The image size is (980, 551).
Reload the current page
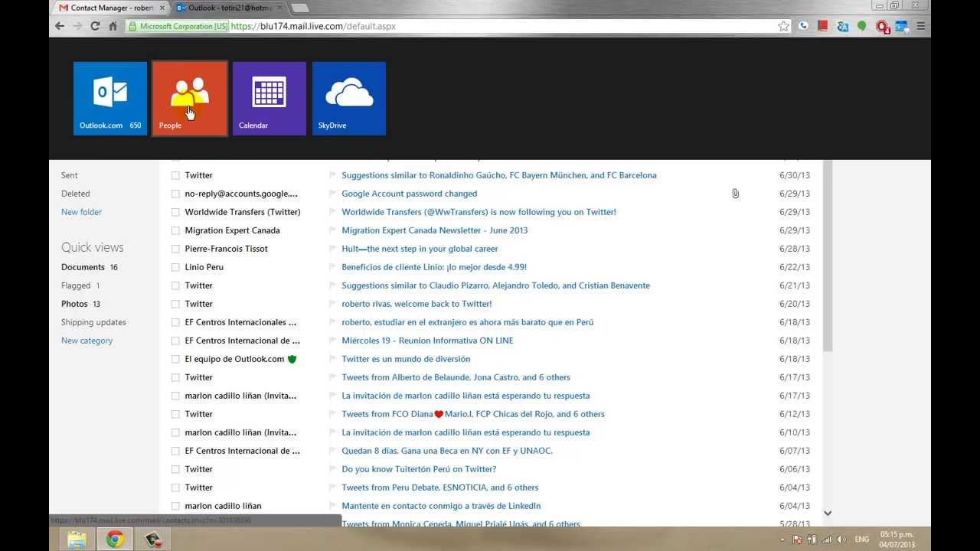95,26
